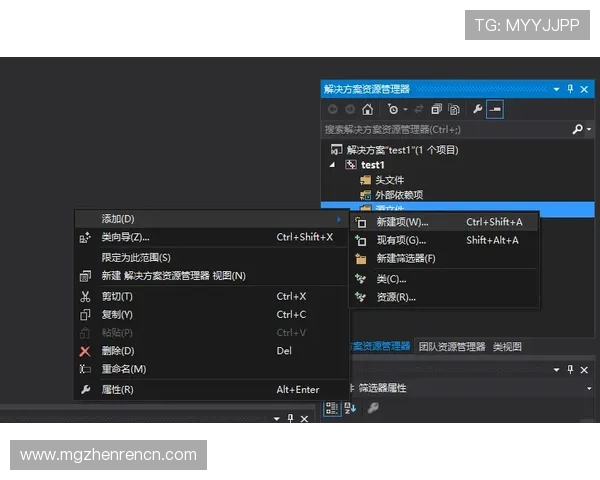Switch to the 解决方案资源管理器 bottom tab
Image resolution: width=600 pixels, height=480 pixels.
tap(381, 346)
